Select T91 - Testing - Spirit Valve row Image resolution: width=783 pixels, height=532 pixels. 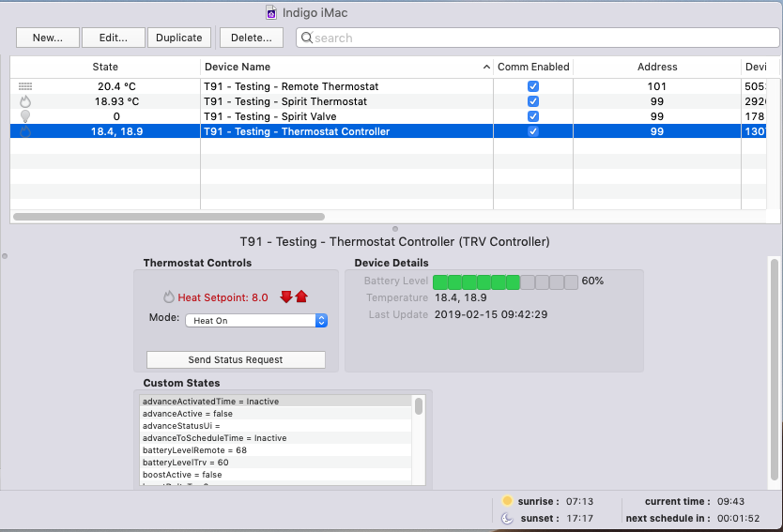(388, 116)
